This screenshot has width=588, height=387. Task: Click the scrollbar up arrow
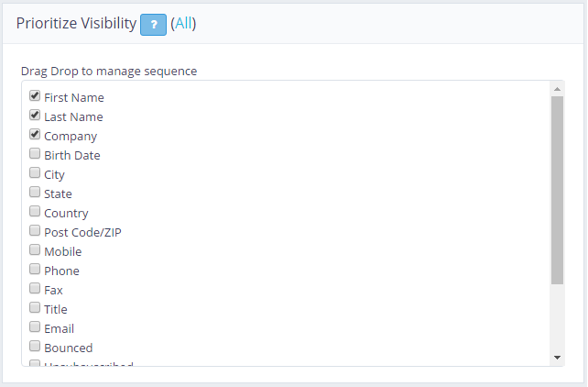click(x=557, y=88)
